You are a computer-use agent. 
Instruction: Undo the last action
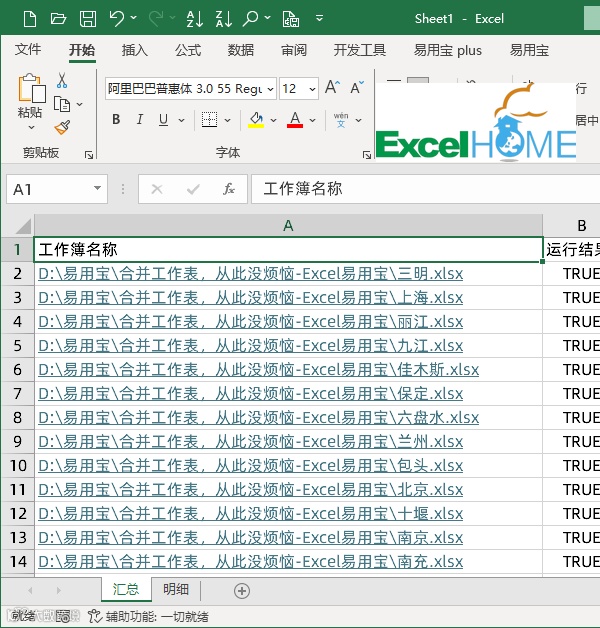tap(117, 18)
